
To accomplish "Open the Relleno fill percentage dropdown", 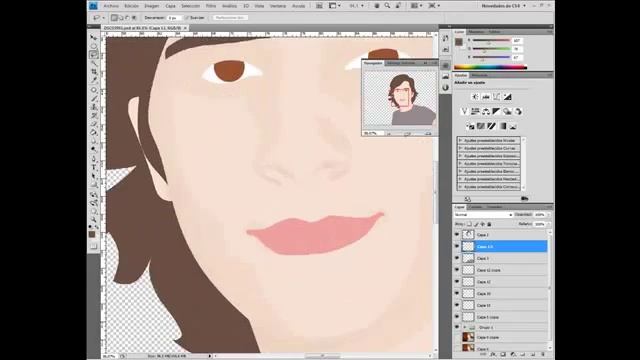I will coord(548,224).
